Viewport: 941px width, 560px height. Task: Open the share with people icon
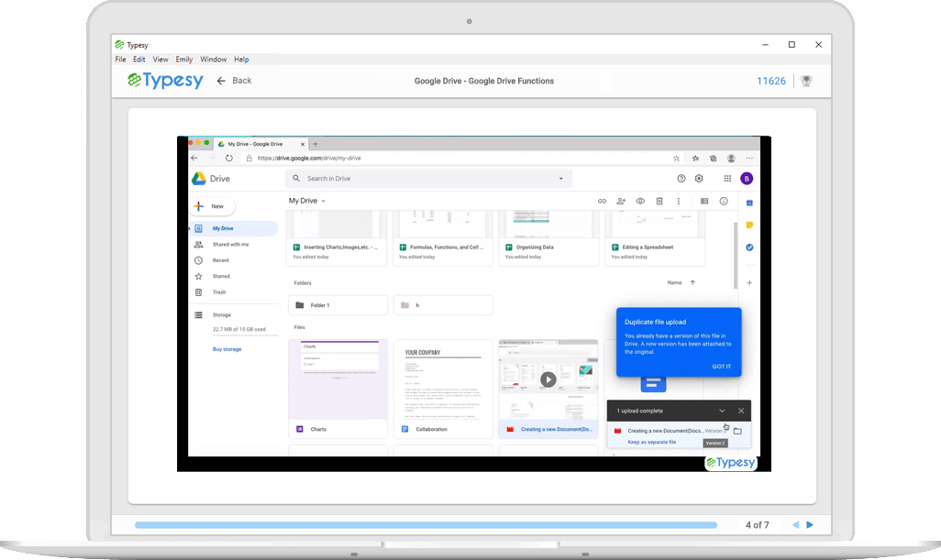tap(621, 201)
